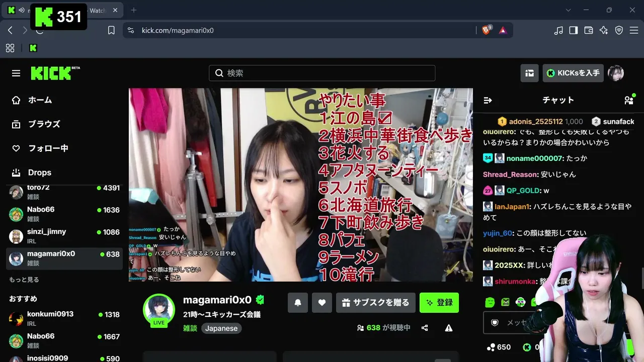644x362 pixels.
Task: Click username QP_GOLD in chat
Action: pos(523,191)
